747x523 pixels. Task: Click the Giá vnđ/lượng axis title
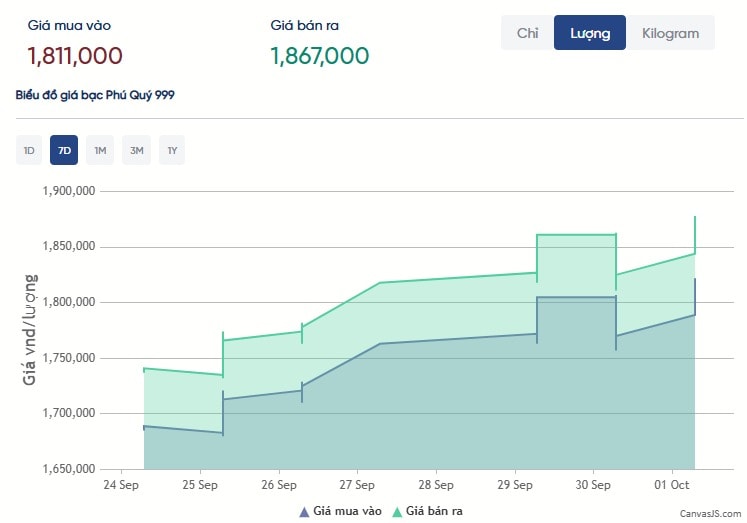pos(30,329)
